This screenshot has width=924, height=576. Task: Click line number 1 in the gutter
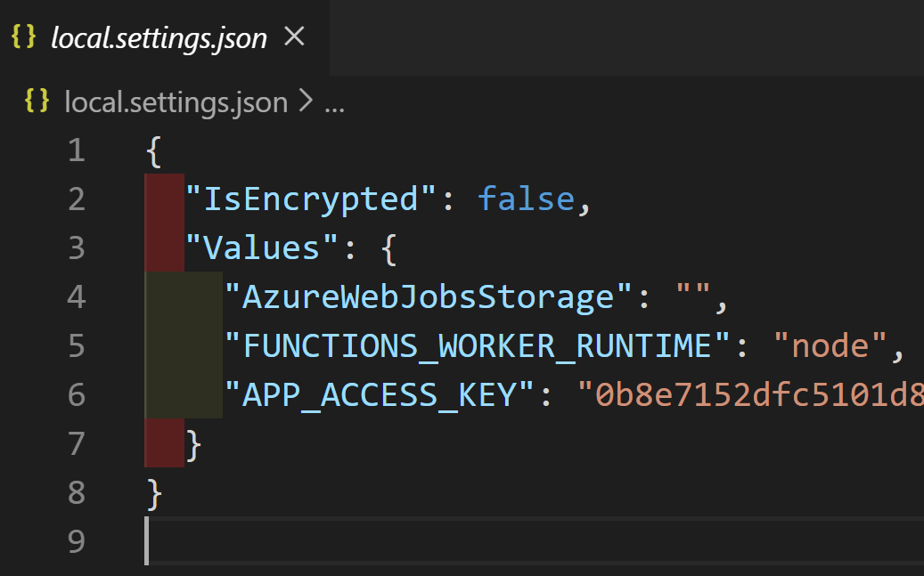[76, 150]
